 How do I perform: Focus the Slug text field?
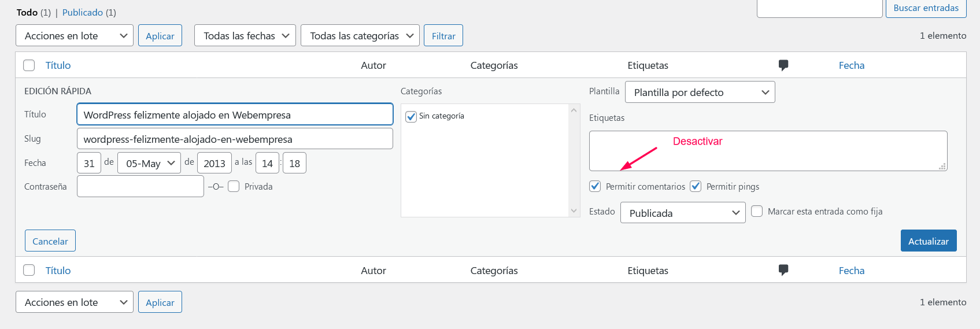click(x=235, y=139)
